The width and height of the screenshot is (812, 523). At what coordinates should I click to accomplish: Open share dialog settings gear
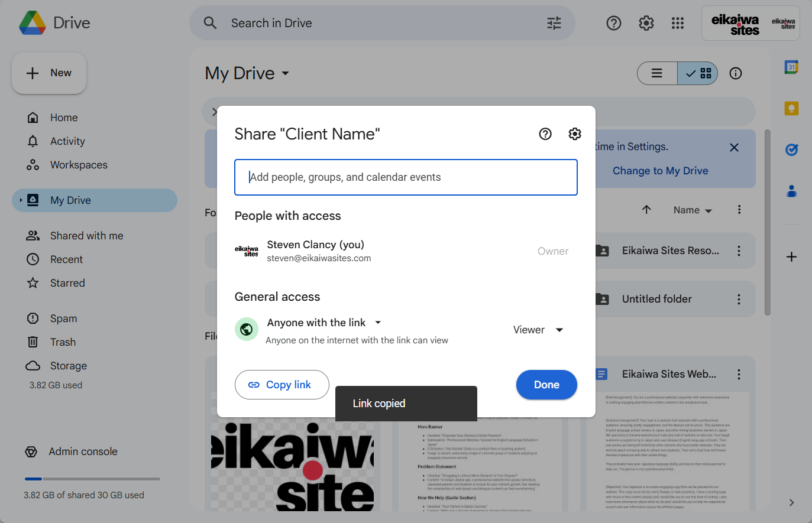[x=575, y=134]
